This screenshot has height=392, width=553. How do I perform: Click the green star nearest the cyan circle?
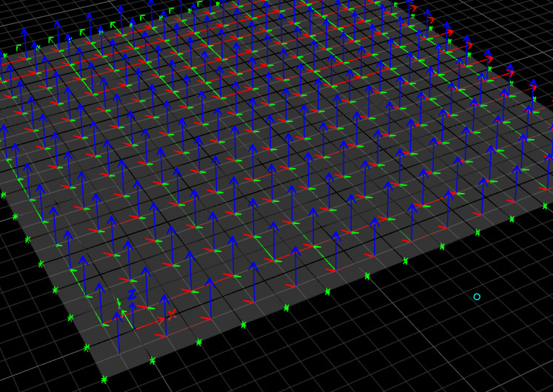477,232
